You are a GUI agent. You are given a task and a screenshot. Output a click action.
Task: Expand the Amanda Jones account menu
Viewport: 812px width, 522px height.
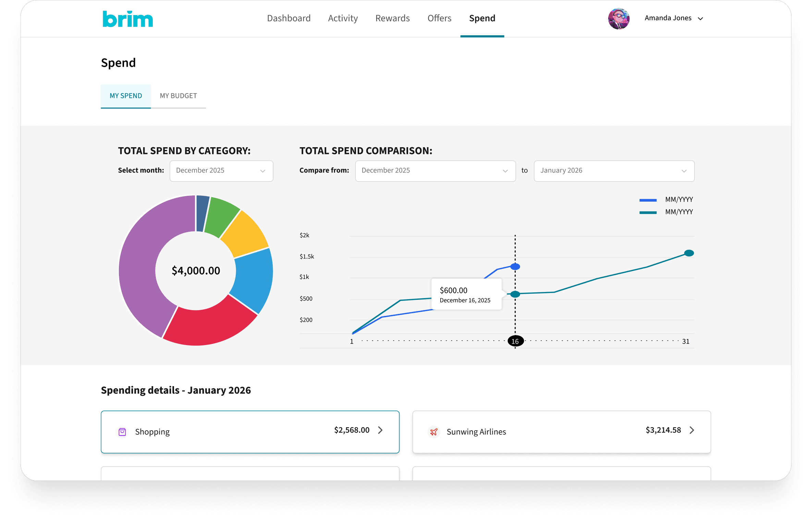701,18
